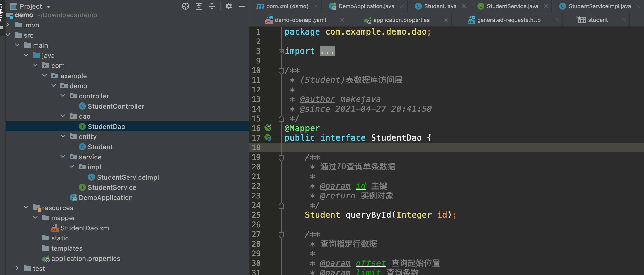Screen dimensions: 644x275
Task: Collapse the controller package
Action: click(63, 96)
